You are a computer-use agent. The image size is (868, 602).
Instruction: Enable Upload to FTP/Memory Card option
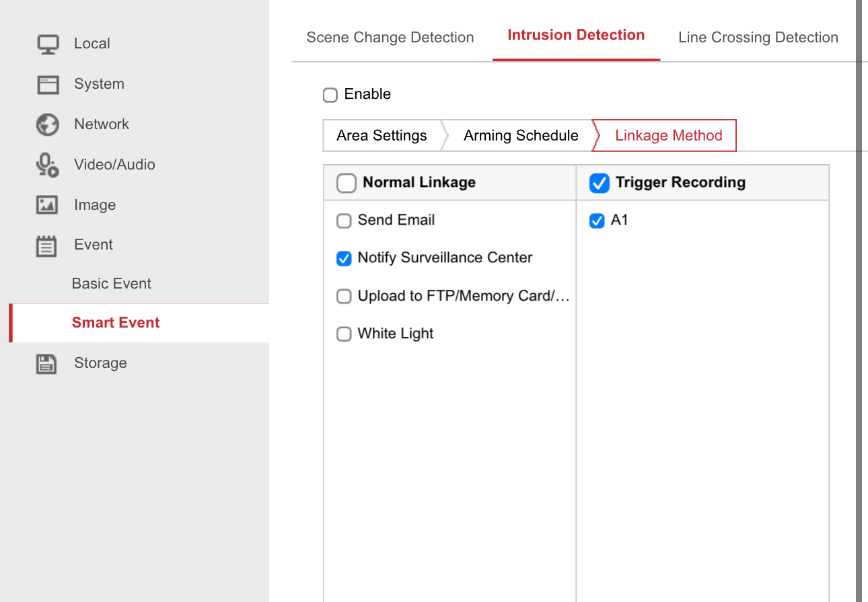pyautogui.click(x=344, y=297)
